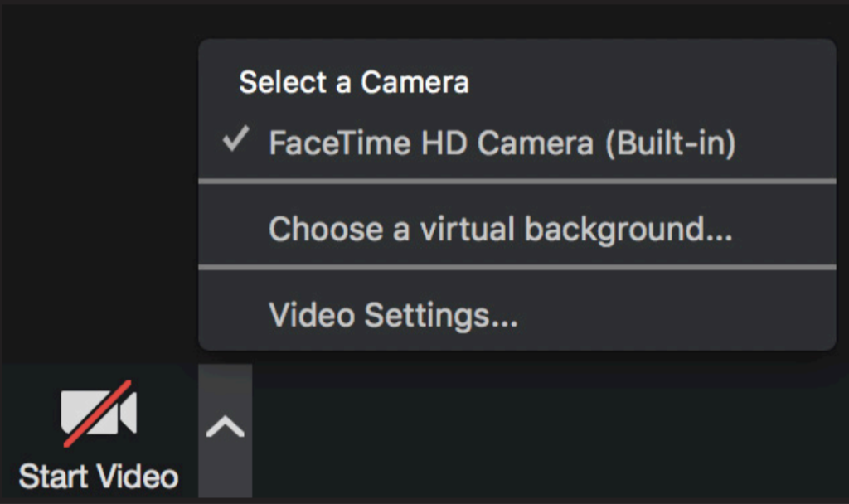Click the up chevron next to Start Video
This screenshot has width=849, height=504.
(x=225, y=428)
